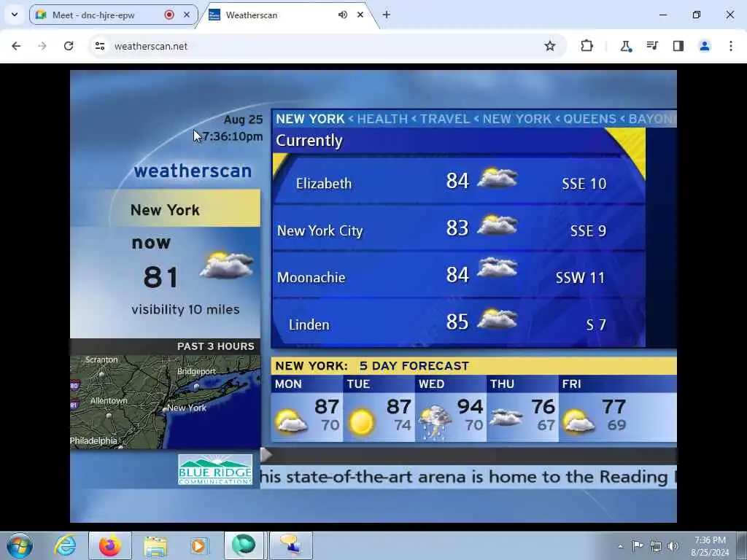Click the Elizabeth conditions row
The width and height of the screenshot is (747, 560).
click(459, 182)
